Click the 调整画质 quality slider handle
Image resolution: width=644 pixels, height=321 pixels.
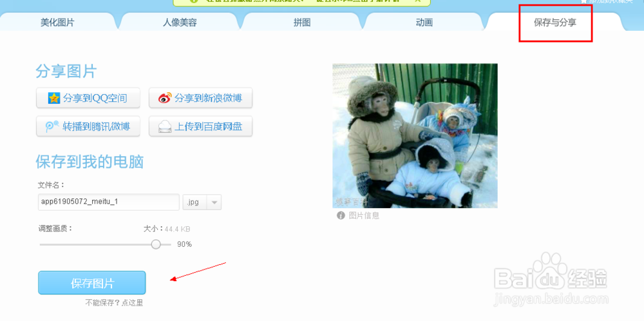[x=156, y=244]
